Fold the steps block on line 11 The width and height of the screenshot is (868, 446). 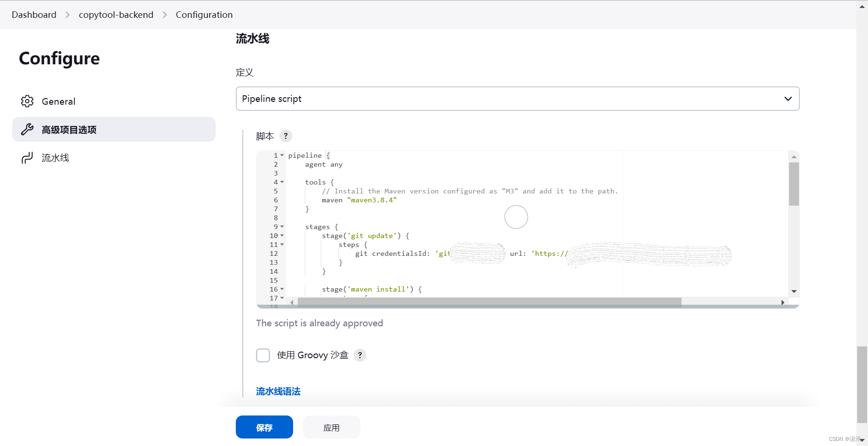[282, 245]
